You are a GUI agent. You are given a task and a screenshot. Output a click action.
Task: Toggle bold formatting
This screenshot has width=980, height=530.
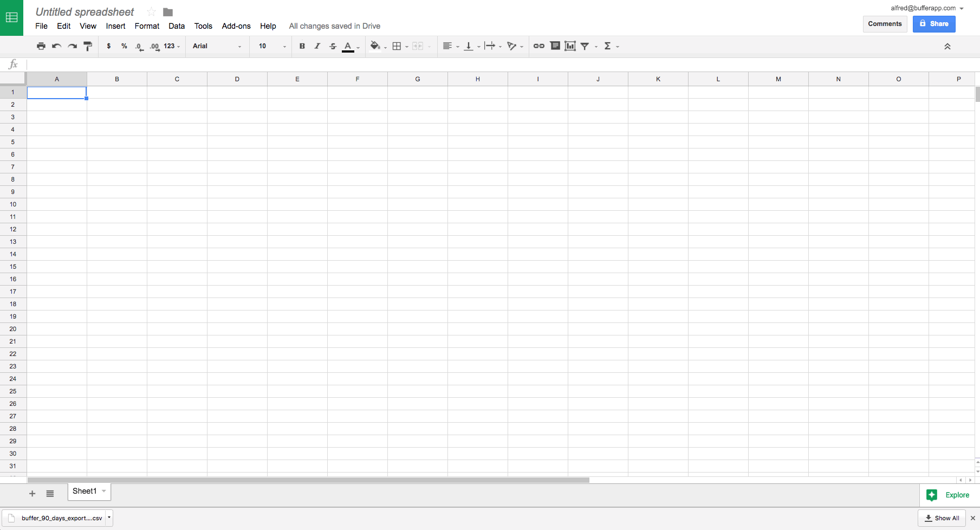302,46
